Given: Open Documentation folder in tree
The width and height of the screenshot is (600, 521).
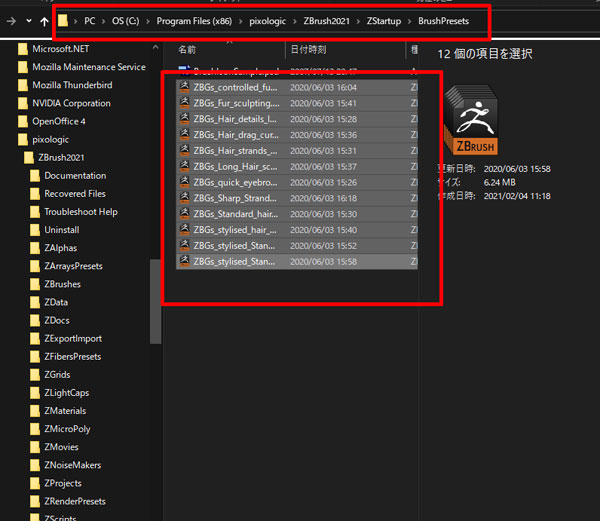Looking at the screenshot, I should pos(75,176).
